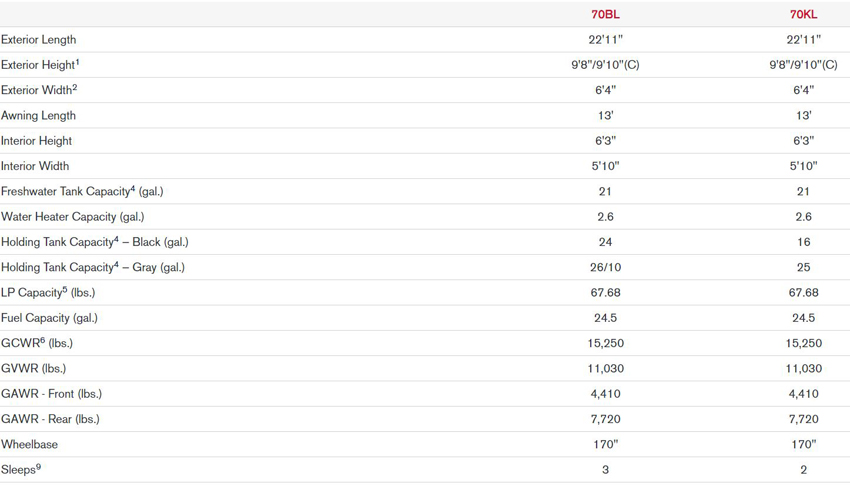Click the GCWR row label

[37, 343]
